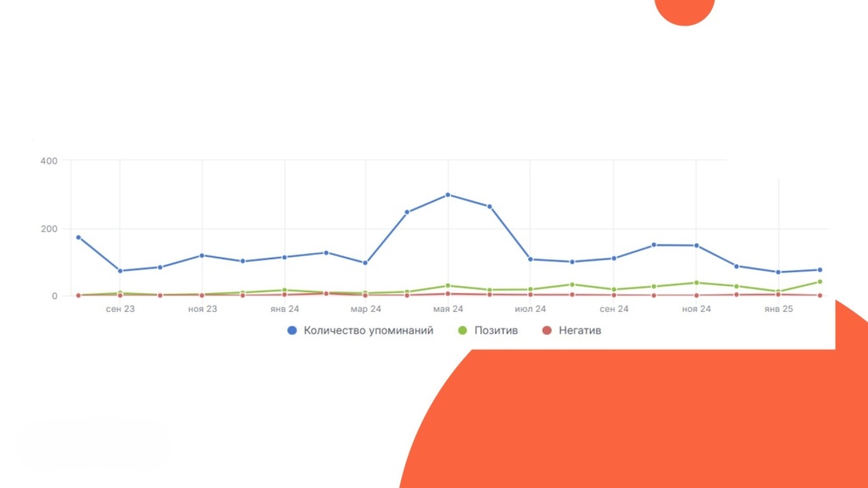Click the green Позитив legend dot
The image size is (868, 488).
pos(462,330)
